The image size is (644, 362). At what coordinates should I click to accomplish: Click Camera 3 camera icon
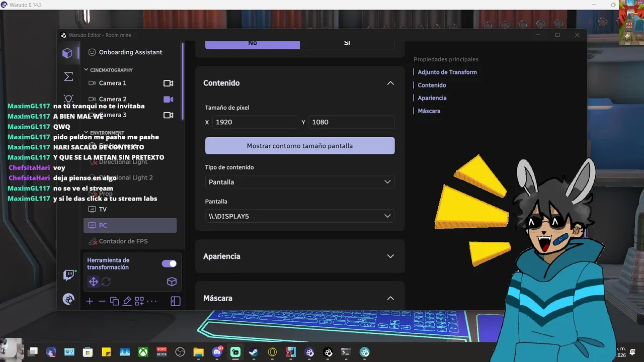[169, 115]
